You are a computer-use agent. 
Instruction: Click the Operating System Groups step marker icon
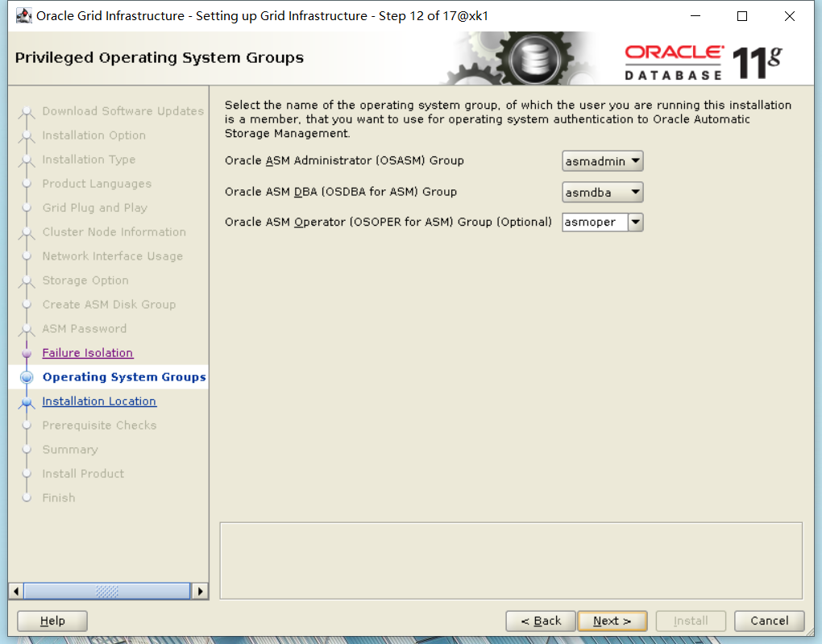[27, 377]
